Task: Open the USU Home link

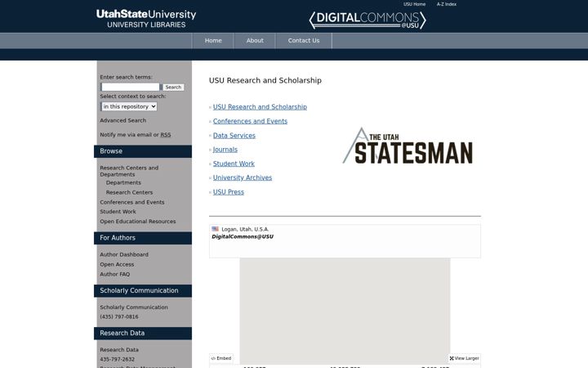Action: pos(414,4)
